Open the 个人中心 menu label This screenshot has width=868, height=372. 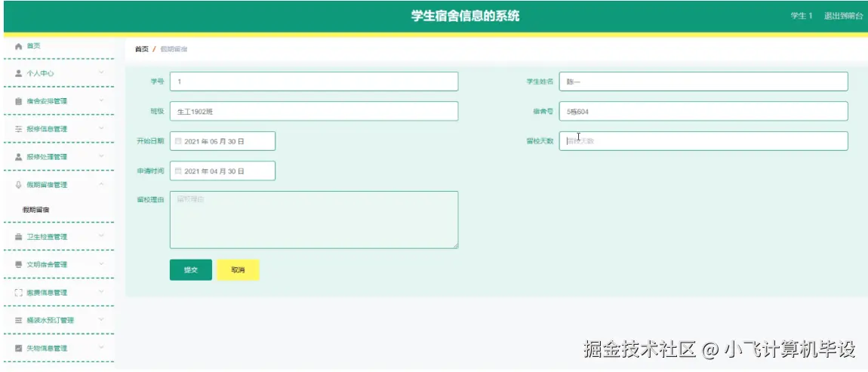pos(41,73)
